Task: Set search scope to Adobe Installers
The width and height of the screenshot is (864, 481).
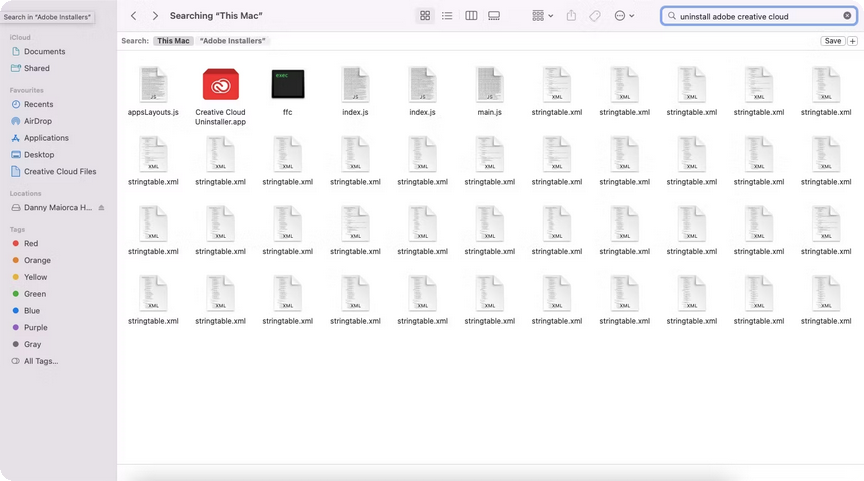Action: (x=233, y=41)
